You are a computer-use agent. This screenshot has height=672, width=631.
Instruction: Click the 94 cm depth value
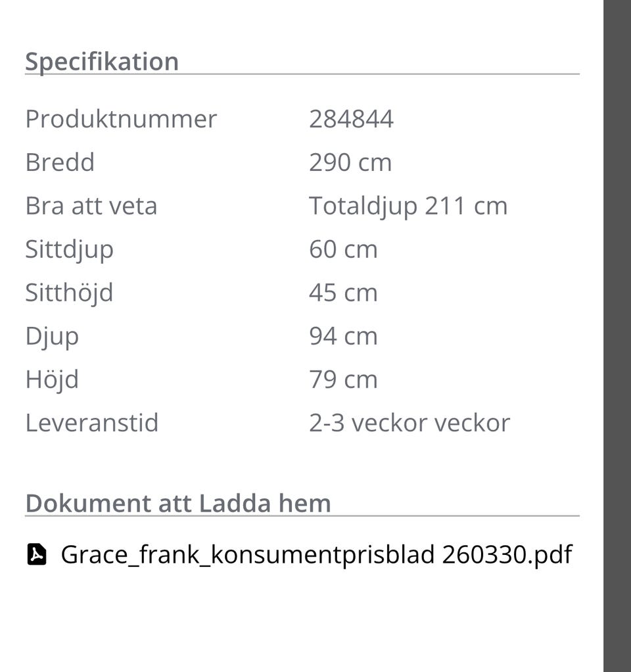(x=343, y=336)
